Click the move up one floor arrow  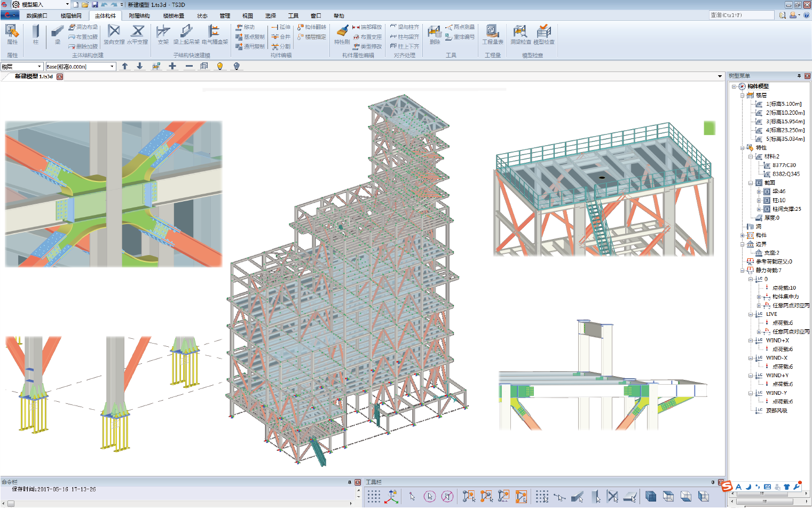pyautogui.click(x=125, y=66)
